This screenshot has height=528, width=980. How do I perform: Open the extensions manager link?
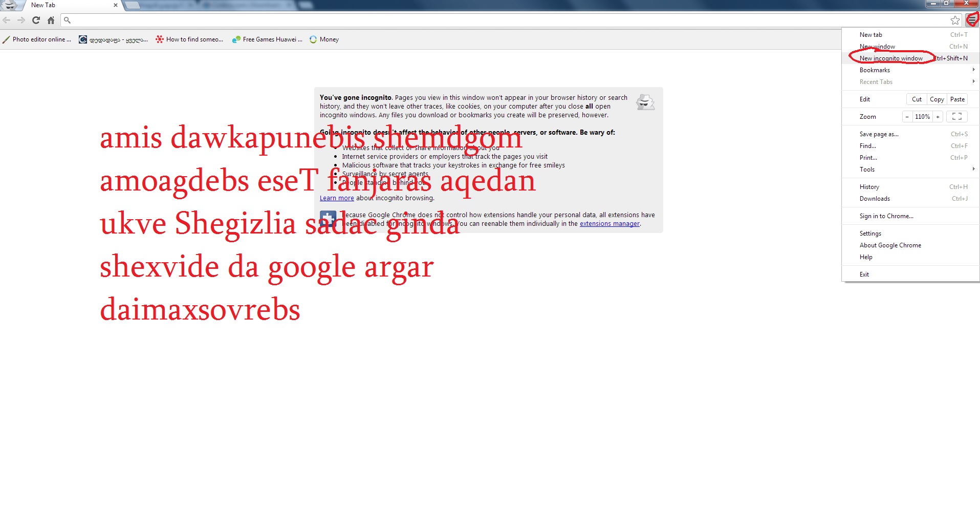pyautogui.click(x=609, y=224)
